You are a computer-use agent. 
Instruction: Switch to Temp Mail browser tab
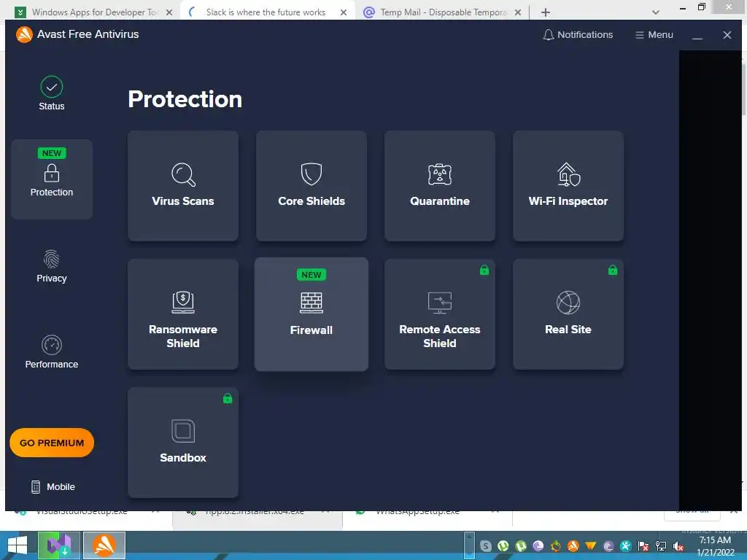pos(443,12)
